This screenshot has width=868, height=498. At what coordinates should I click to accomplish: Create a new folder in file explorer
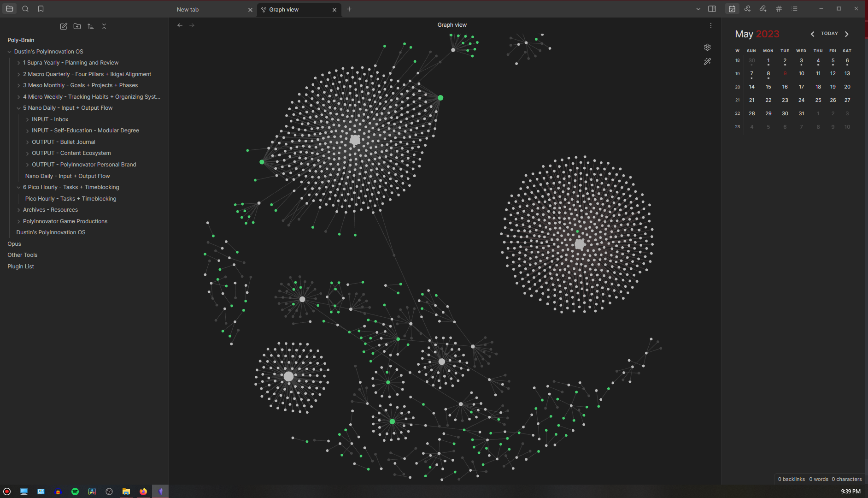click(x=77, y=26)
